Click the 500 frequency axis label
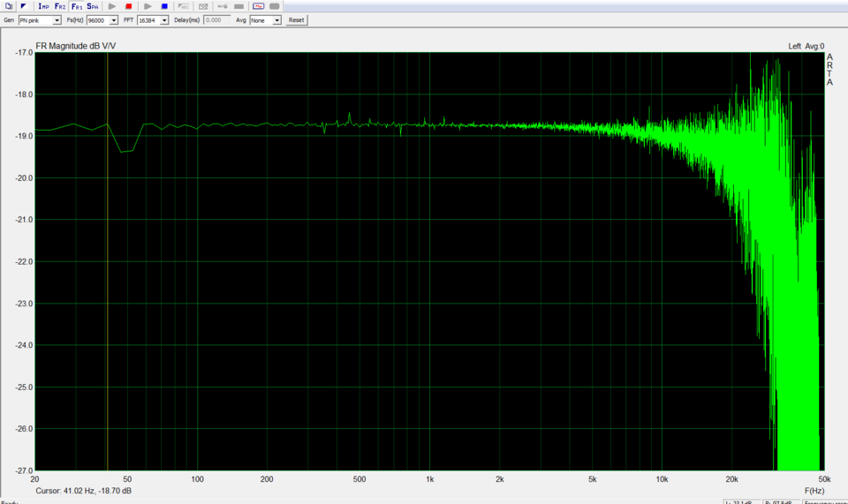848x504 pixels. (x=360, y=479)
